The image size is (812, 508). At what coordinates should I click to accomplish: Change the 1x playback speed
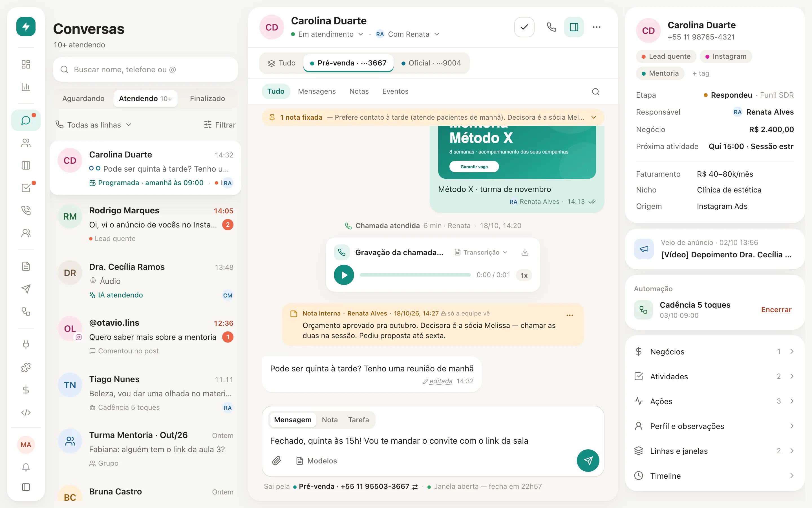524,275
